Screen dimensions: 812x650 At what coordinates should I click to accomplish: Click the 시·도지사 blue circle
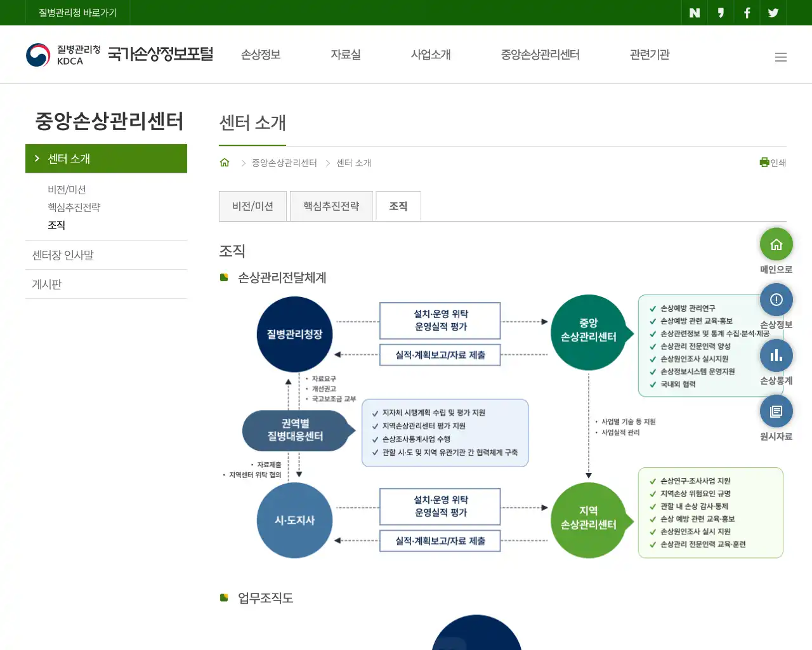tap(295, 521)
